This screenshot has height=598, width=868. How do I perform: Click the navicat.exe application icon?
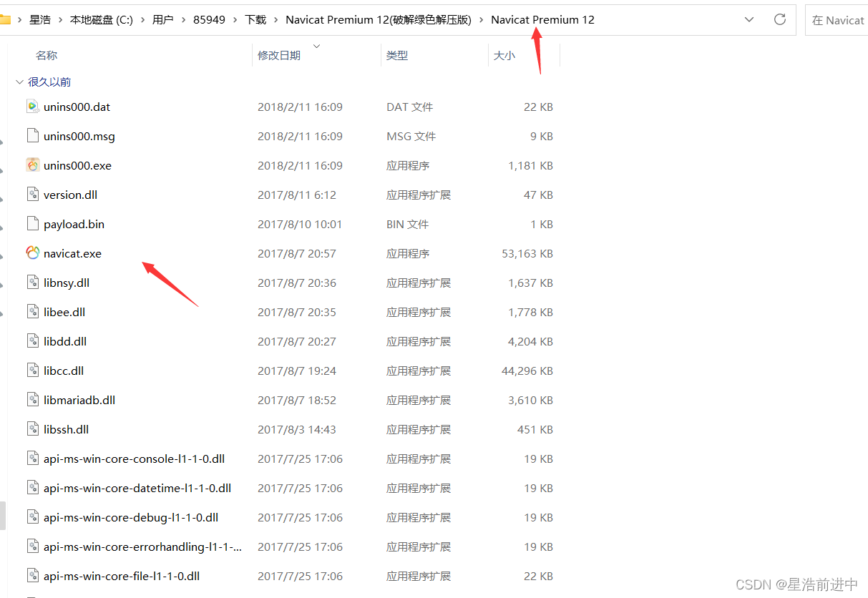(x=32, y=253)
